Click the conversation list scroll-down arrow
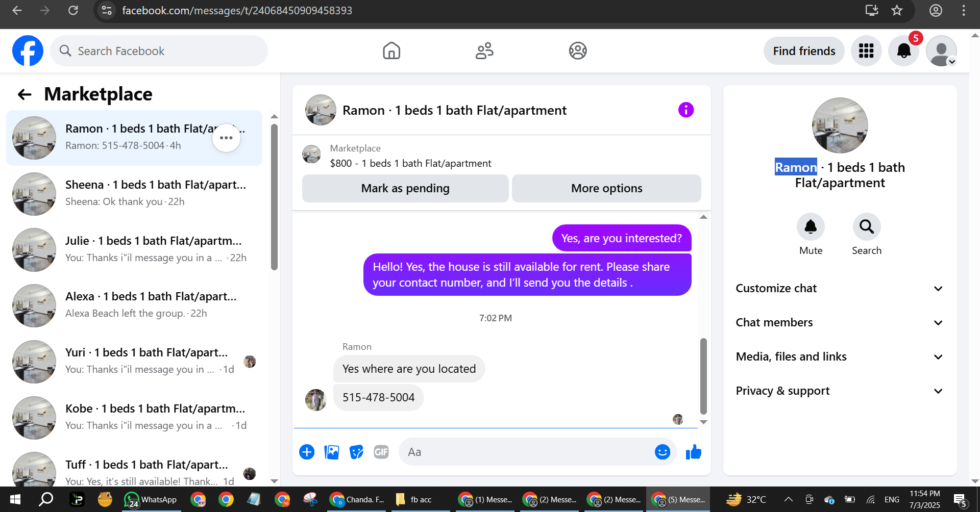 [274, 481]
